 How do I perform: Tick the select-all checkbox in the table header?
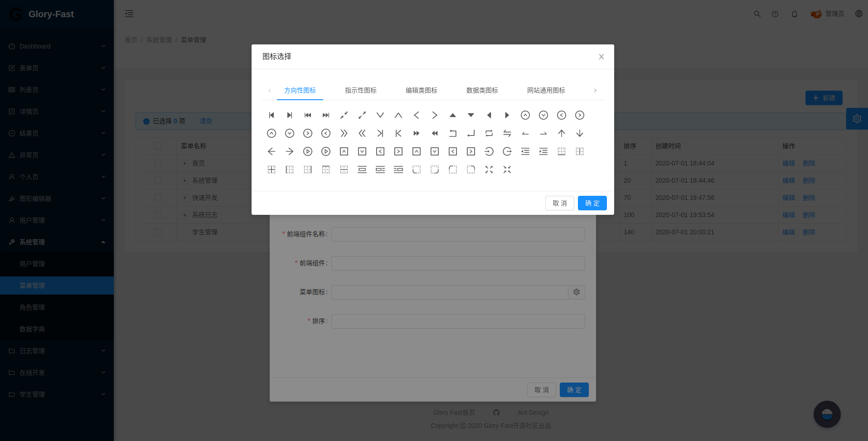tap(158, 146)
